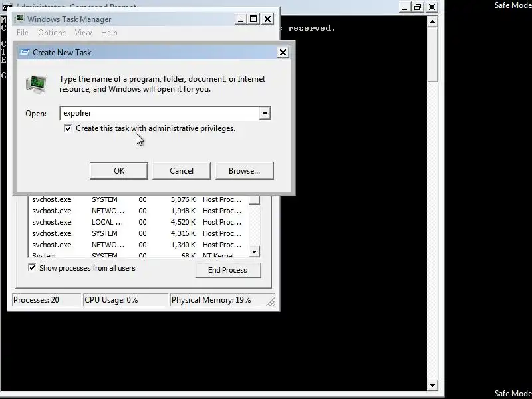Click Command Prompt scrollbar up arrow
This screenshot has height=399, width=532.
[x=432, y=21]
